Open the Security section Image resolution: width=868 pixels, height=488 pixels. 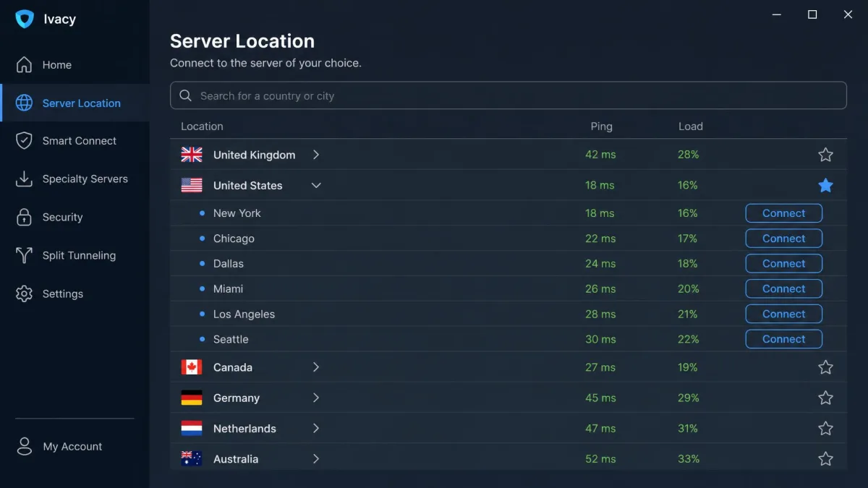point(75,217)
